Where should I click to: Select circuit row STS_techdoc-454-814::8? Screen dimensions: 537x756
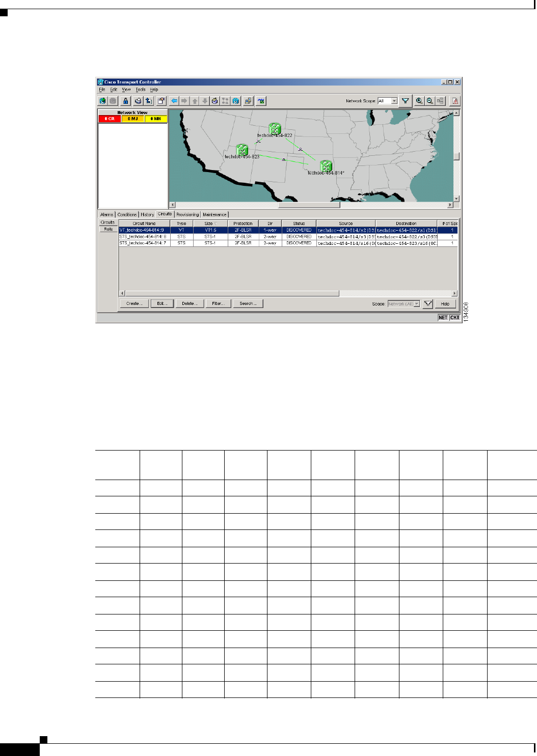click(288, 237)
